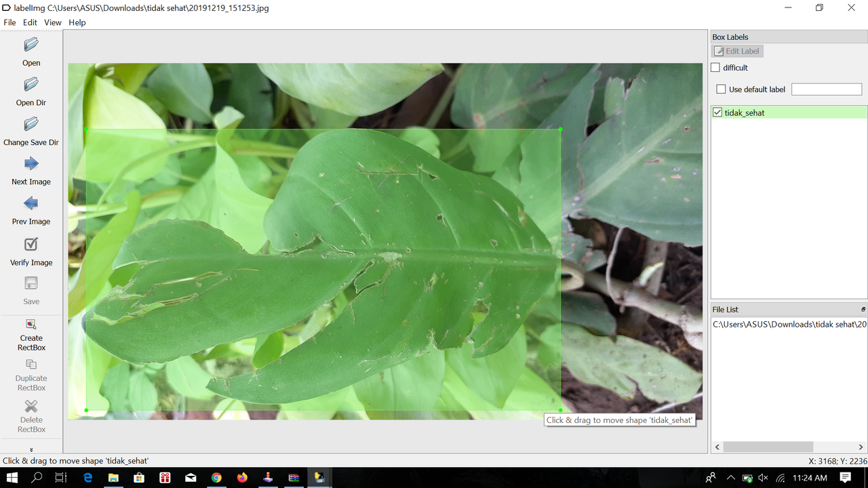Image resolution: width=868 pixels, height=488 pixels.
Task: Open WinRAR from taskbar
Action: point(294,478)
